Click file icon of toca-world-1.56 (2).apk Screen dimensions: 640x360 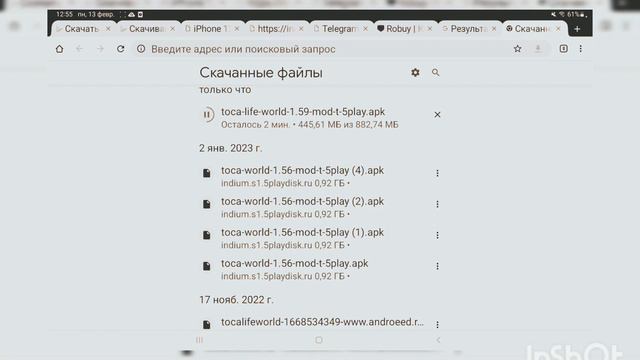click(207, 204)
